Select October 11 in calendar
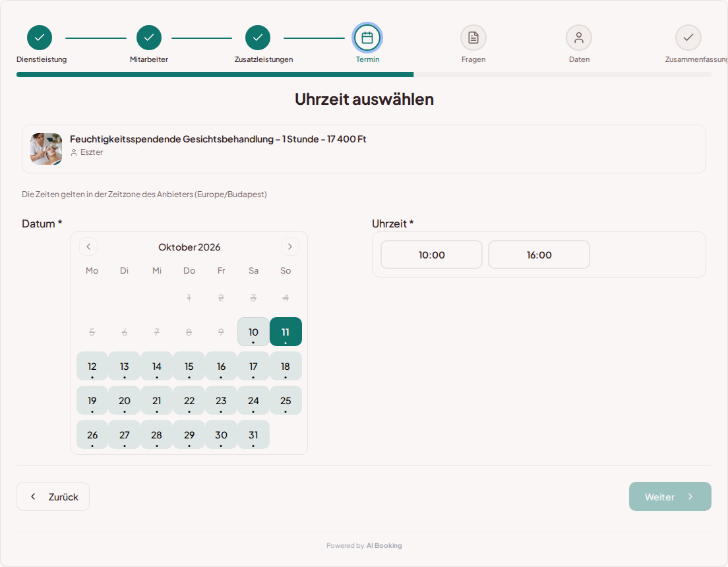Screen dimensions: 728x567 pos(286,332)
